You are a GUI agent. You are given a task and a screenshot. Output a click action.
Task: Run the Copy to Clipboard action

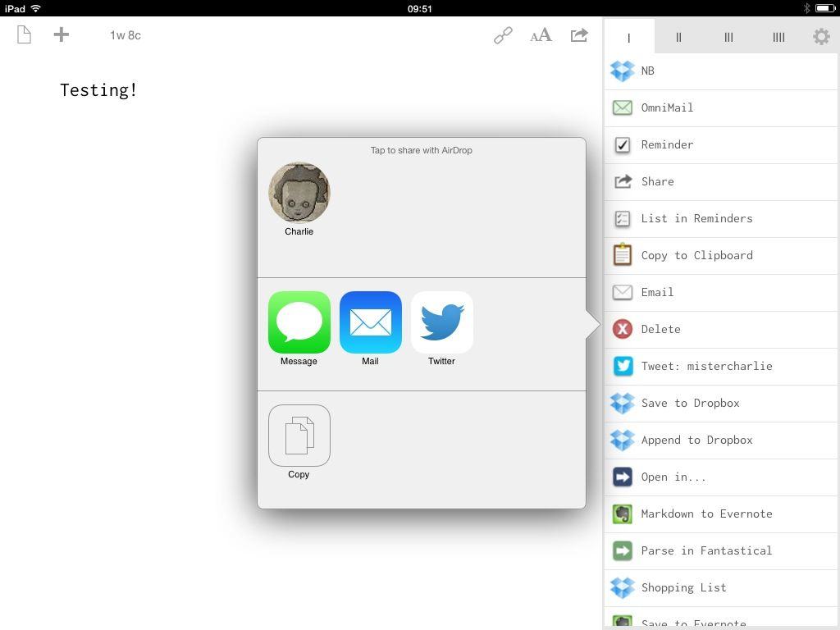pos(696,255)
